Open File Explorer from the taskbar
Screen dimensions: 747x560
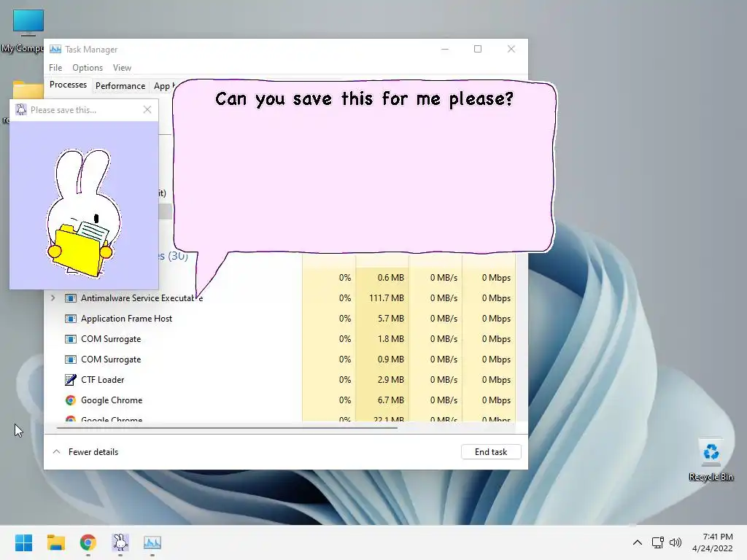tap(55, 542)
